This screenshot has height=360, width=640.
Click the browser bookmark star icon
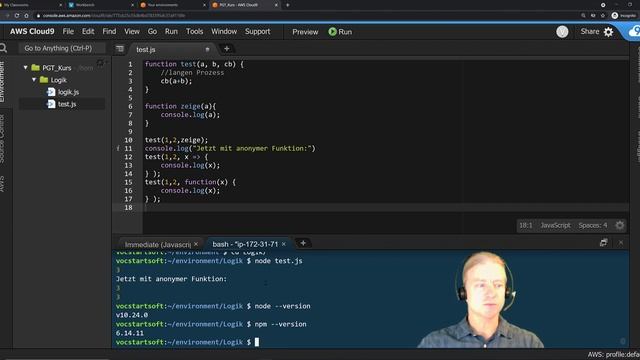[x=603, y=16]
